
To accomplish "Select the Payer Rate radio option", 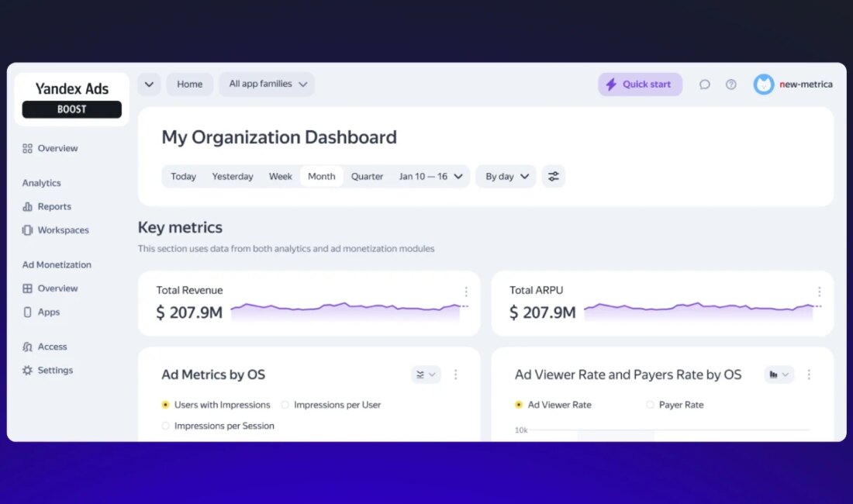I will tap(650, 405).
